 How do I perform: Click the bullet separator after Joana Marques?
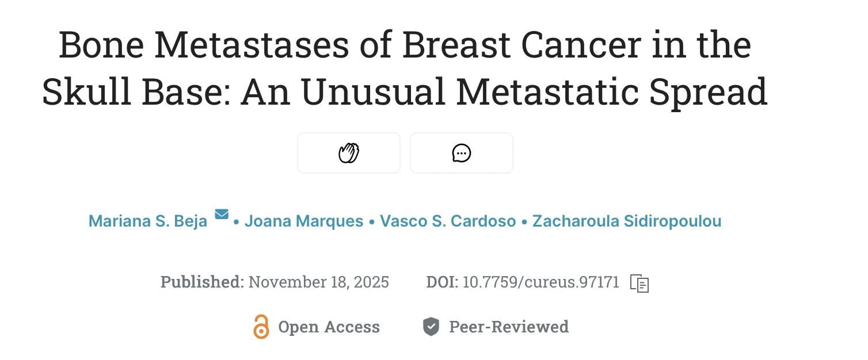[372, 221]
